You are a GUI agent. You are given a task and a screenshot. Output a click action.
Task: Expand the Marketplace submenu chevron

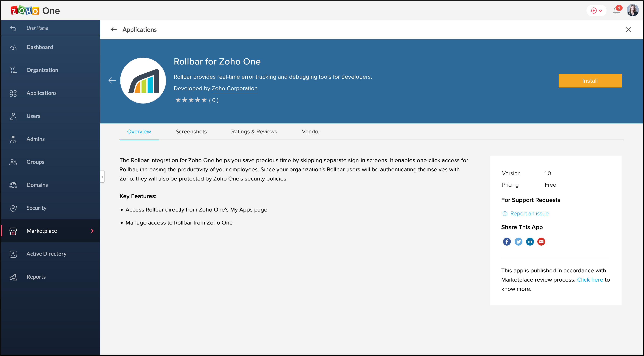tap(92, 231)
